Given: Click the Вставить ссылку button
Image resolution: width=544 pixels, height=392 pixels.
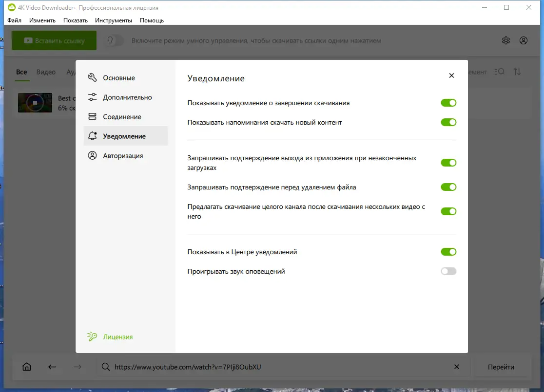Looking at the screenshot, I should coord(54,40).
